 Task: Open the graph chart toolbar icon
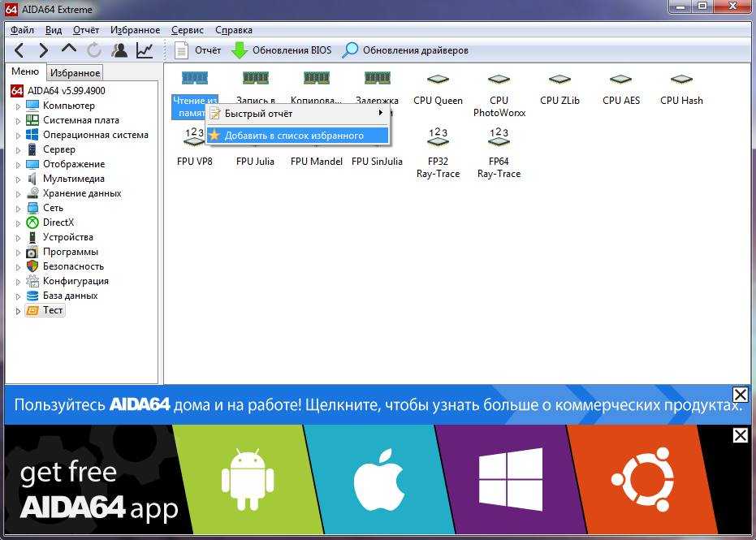(145, 50)
